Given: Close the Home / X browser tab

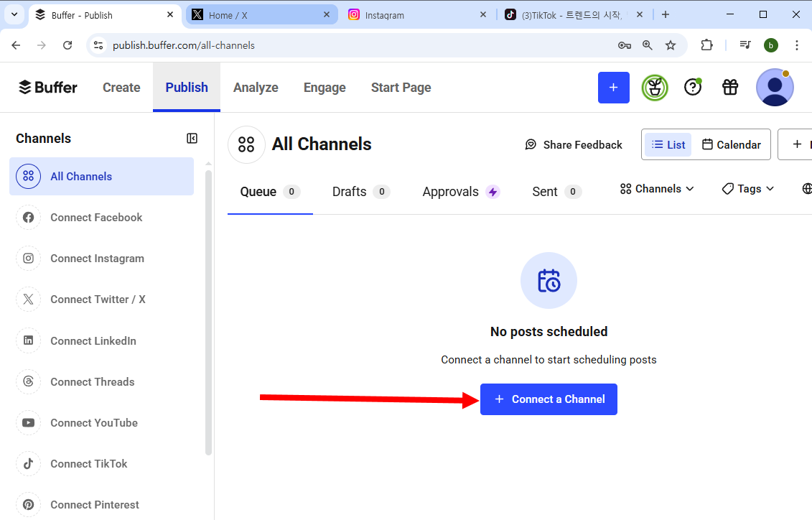Looking at the screenshot, I should pos(327,14).
